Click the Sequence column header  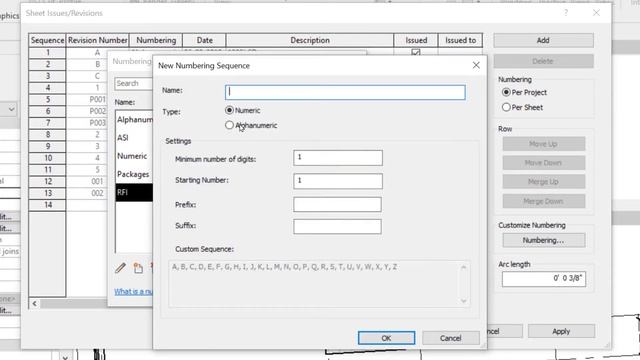(47, 40)
